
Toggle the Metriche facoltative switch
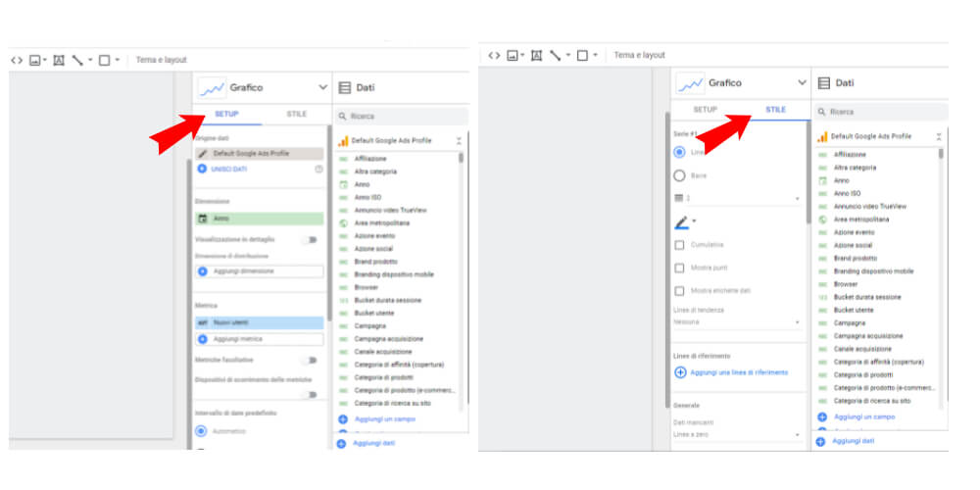[310, 361]
